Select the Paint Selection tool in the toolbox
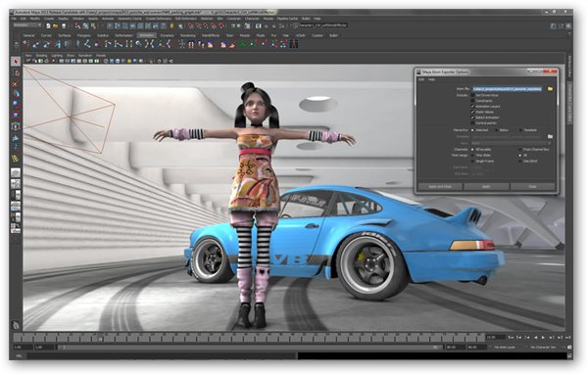This screenshot has height=375, width=588. 16,84
